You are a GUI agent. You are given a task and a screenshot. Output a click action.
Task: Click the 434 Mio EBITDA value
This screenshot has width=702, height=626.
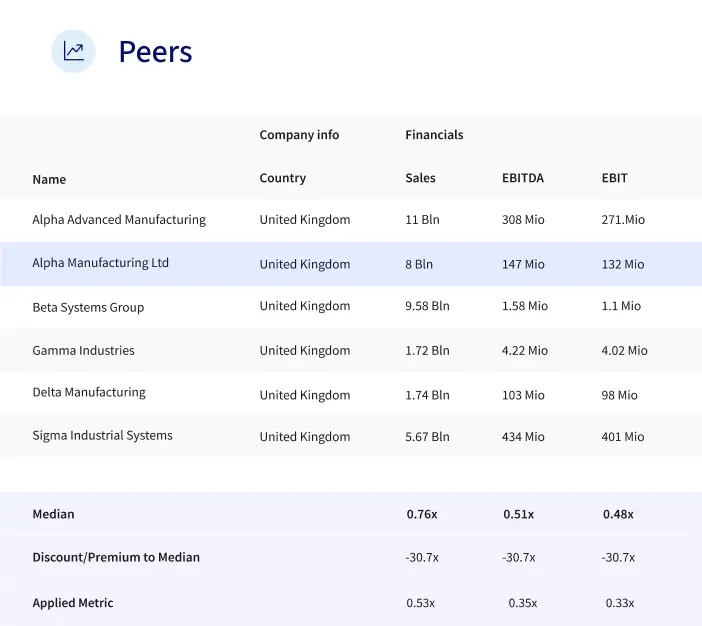coord(523,437)
